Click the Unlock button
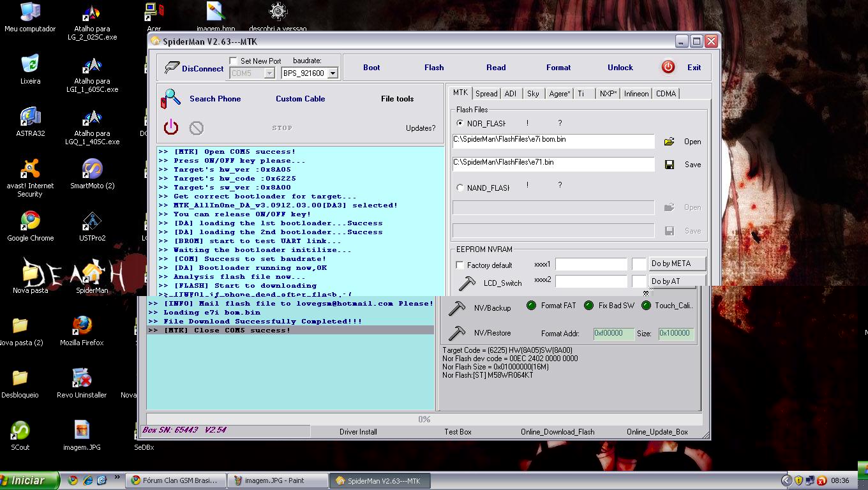The height and width of the screenshot is (490, 868). (620, 68)
